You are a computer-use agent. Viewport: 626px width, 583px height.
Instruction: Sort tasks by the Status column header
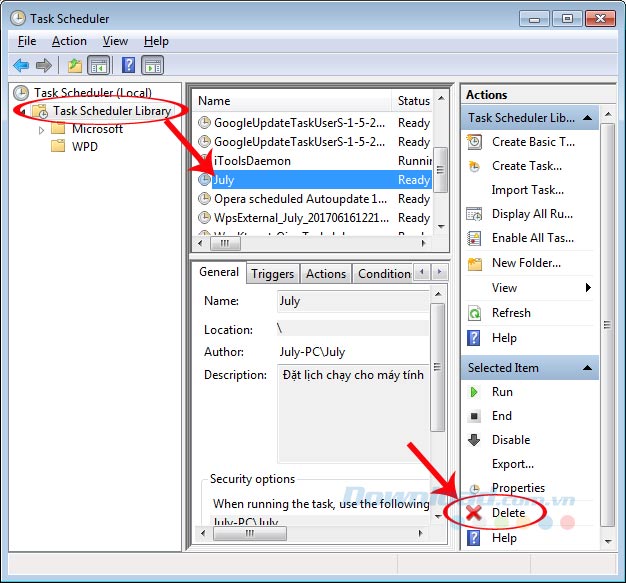[412, 101]
